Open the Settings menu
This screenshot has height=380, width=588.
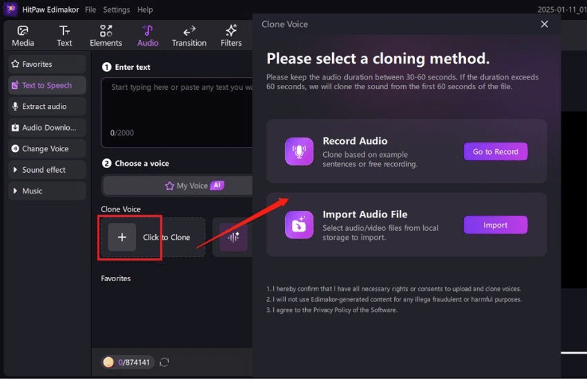coord(116,10)
